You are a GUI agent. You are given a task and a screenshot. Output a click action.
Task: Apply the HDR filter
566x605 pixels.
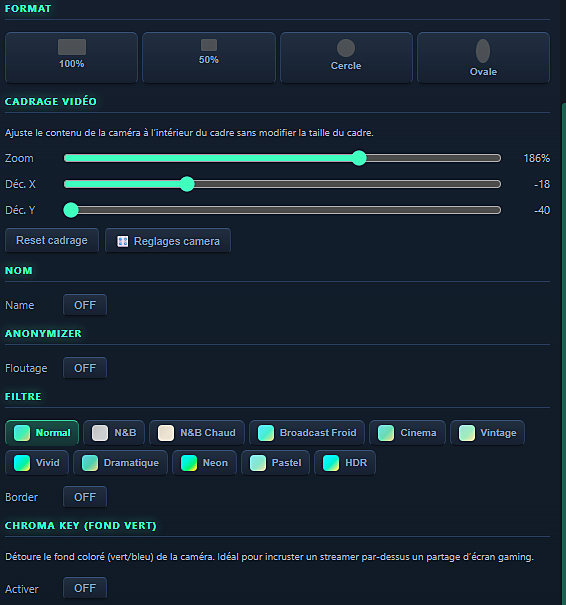345,463
